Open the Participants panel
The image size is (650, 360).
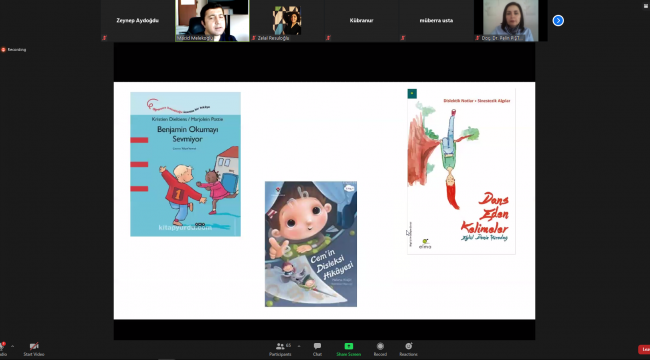[x=281, y=349]
